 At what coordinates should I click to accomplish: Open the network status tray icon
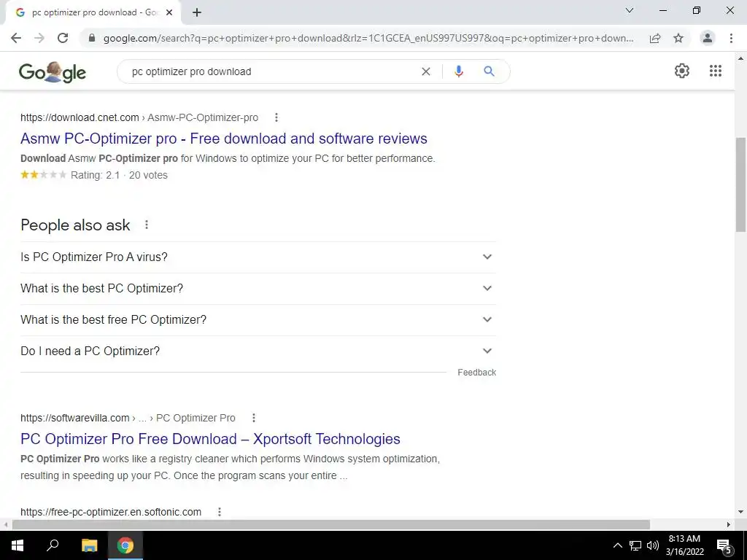coord(635,545)
